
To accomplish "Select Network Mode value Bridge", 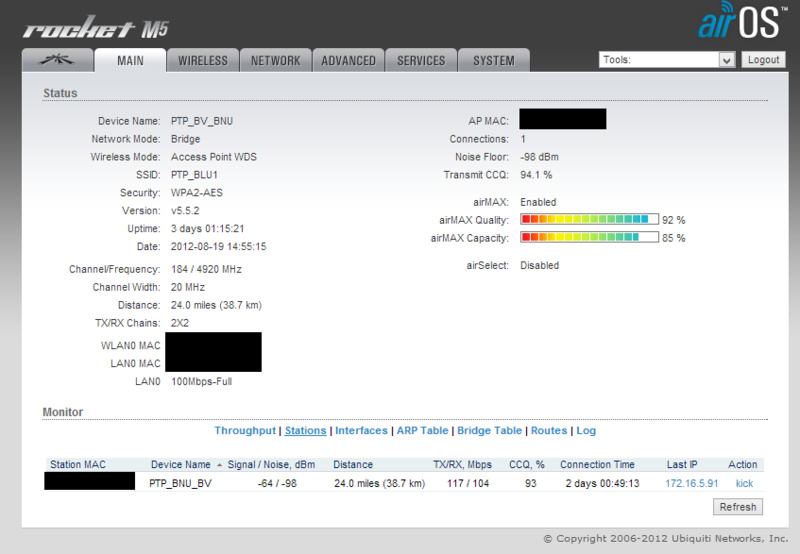I will 185,139.
